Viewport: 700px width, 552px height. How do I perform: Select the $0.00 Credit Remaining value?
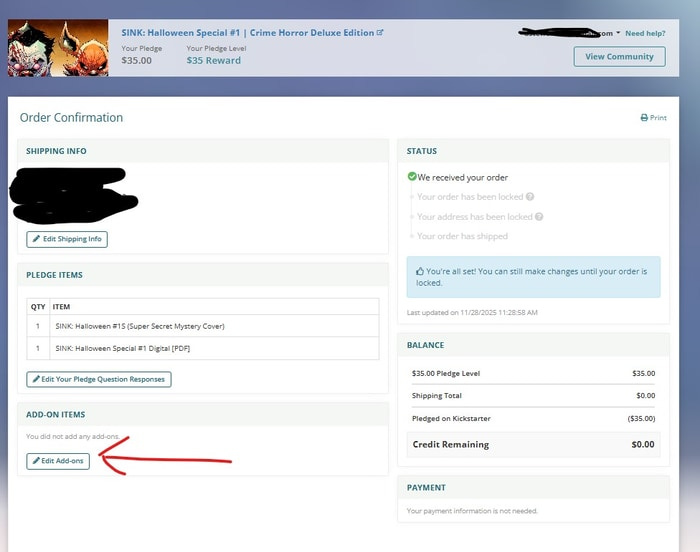(x=643, y=445)
